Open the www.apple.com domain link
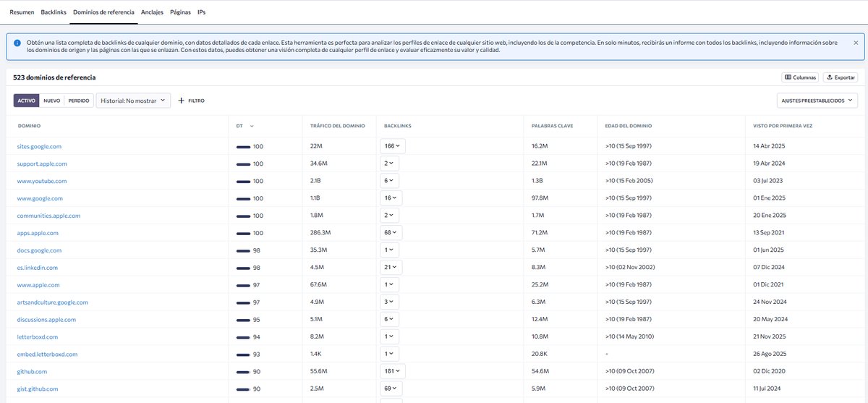 coord(38,285)
